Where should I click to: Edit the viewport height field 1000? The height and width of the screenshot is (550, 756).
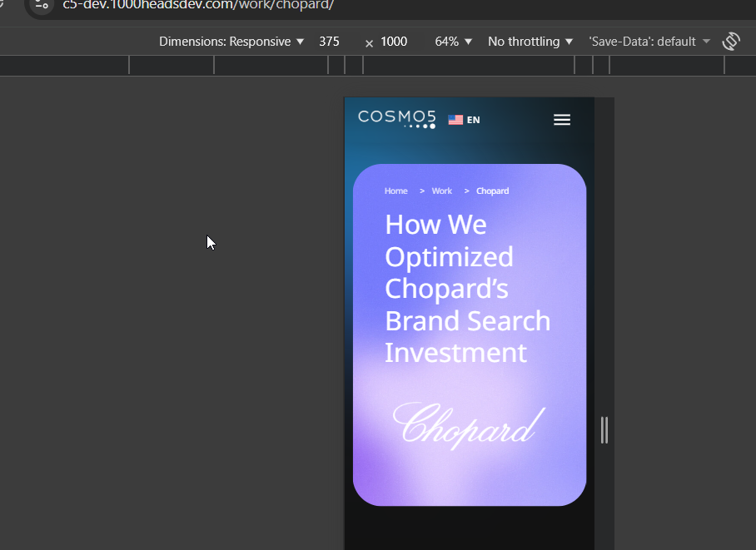tap(394, 42)
